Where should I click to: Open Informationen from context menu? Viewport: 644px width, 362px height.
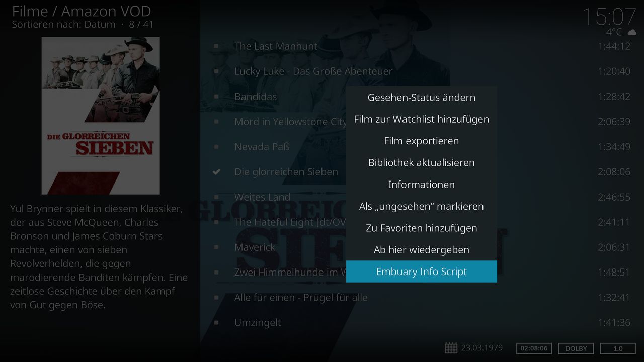coord(422,185)
